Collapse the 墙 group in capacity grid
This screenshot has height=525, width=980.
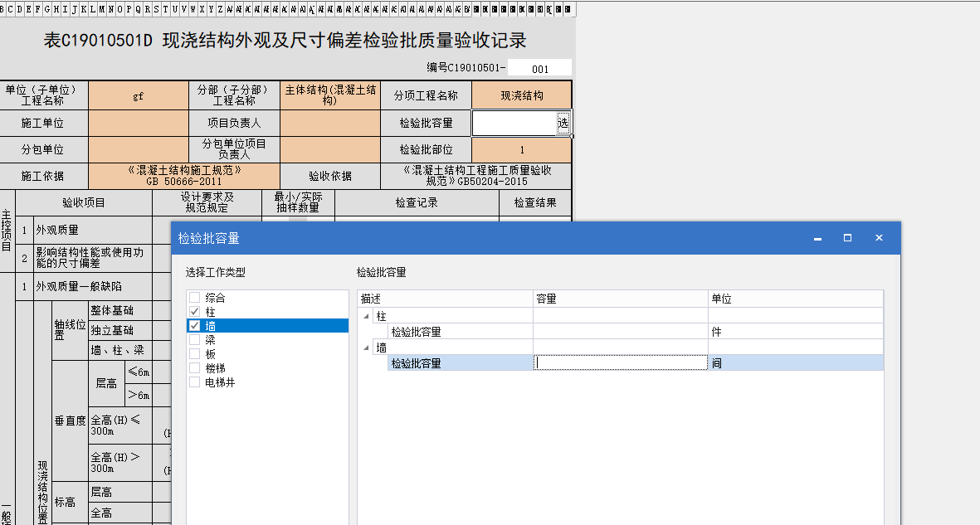pos(366,348)
